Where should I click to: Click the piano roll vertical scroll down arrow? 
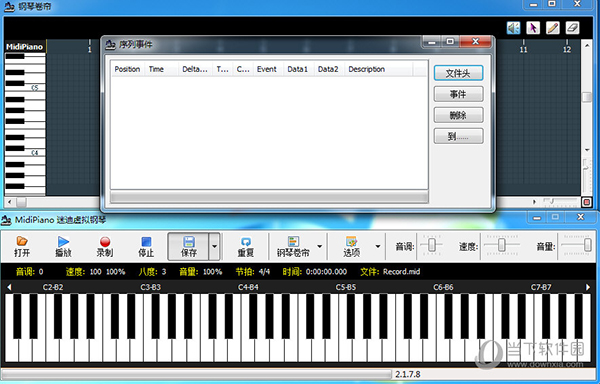click(x=587, y=150)
